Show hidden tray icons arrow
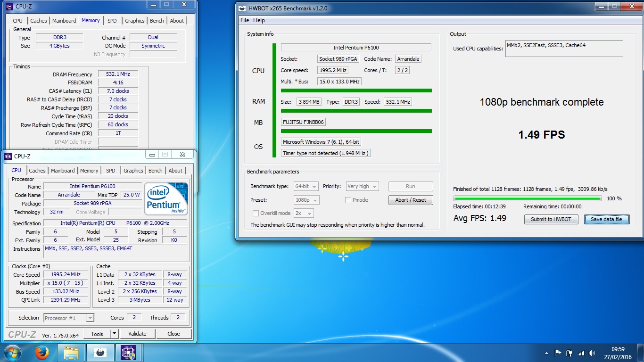The height and width of the screenshot is (362, 644). [x=546, y=353]
